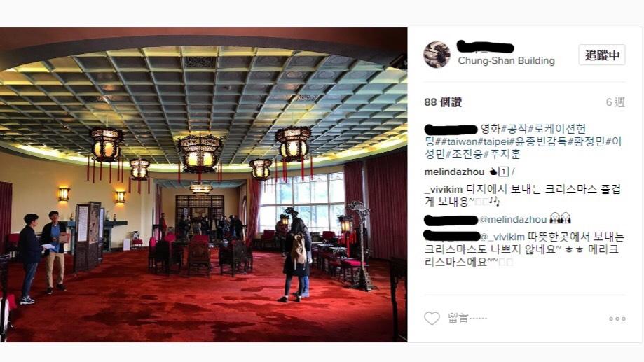The height and width of the screenshot is (362, 644).
Task: Click the banquet hall photo
Action: tap(204, 185)
